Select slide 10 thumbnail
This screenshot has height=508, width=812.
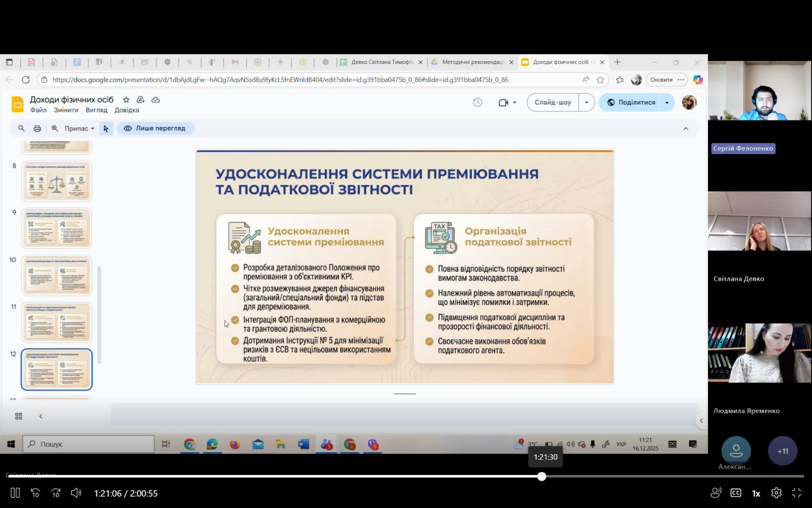(56, 275)
